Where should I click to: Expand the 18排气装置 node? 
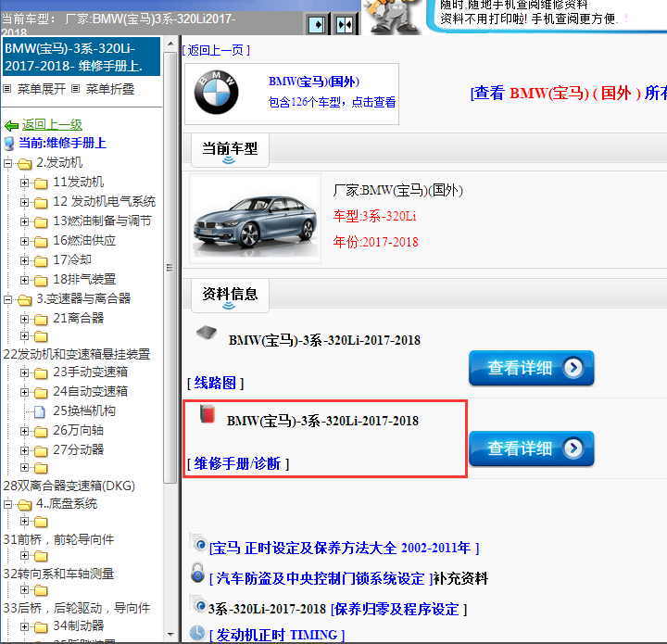click(24, 281)
